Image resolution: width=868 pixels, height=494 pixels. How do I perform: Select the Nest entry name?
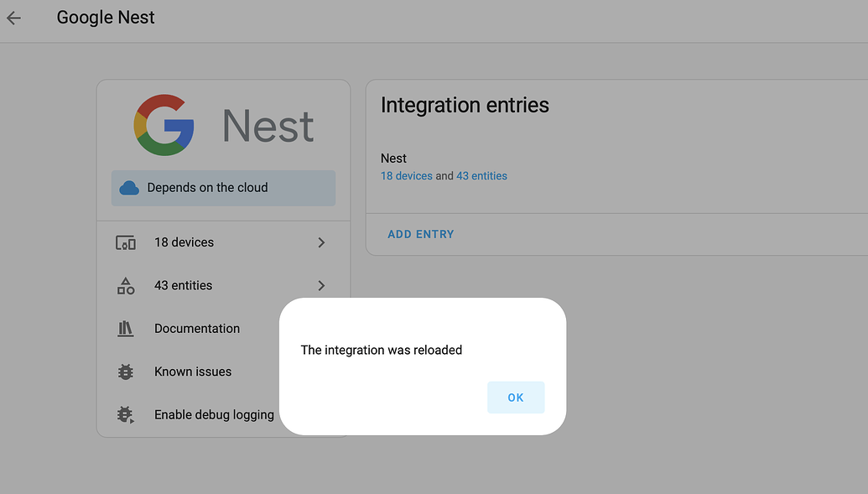(393, 158)
